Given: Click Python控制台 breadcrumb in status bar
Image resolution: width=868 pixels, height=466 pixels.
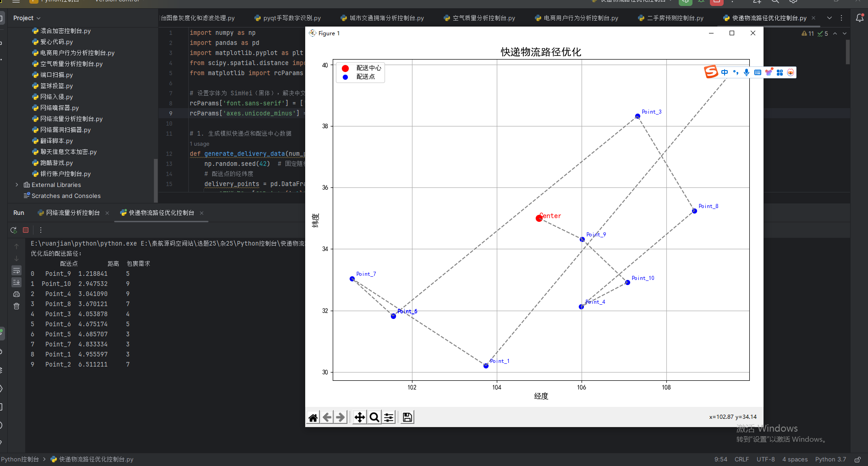Looking at the screenshot, I should [x=20, y=459].
